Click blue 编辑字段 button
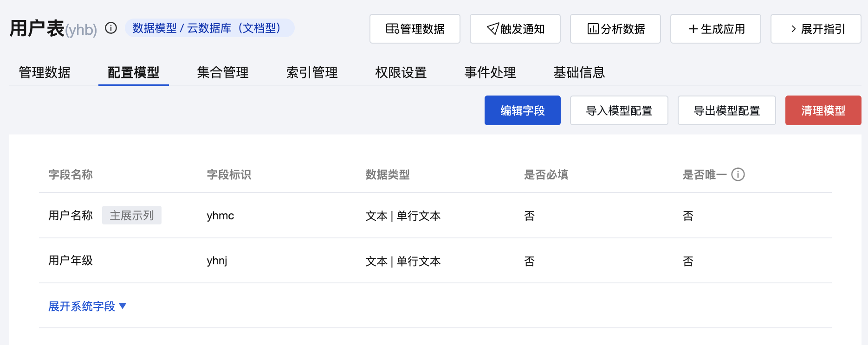868x345 pixels. pos(523,110)
